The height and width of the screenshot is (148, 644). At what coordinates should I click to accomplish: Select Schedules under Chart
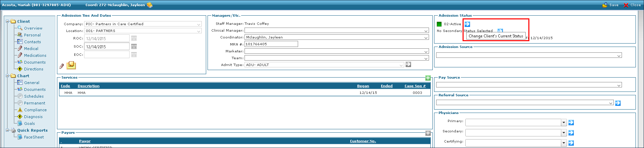pyautogui.click(x=34, y=96)
